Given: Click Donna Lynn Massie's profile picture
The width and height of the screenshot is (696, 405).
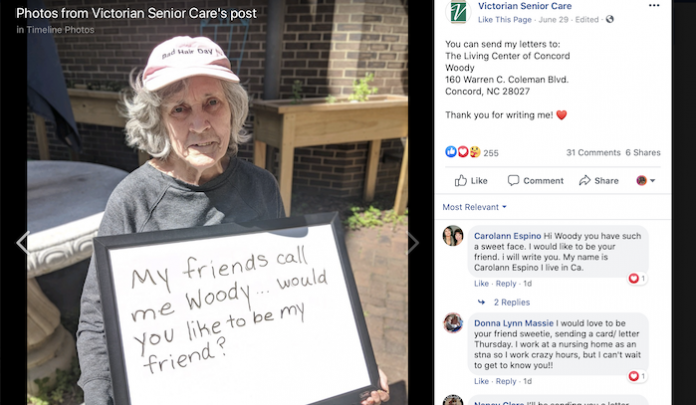Looking at the screenshot, I should tap(453, 323).
